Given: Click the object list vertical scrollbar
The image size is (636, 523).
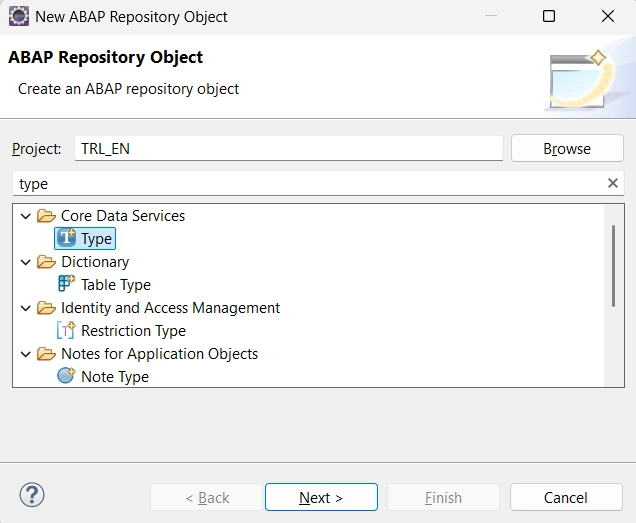Looking at the screenshot, I should [613, 265].
